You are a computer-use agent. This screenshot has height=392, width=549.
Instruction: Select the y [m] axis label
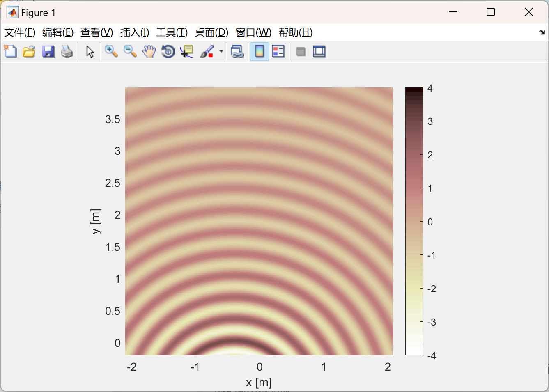click(x=95, y=221)
